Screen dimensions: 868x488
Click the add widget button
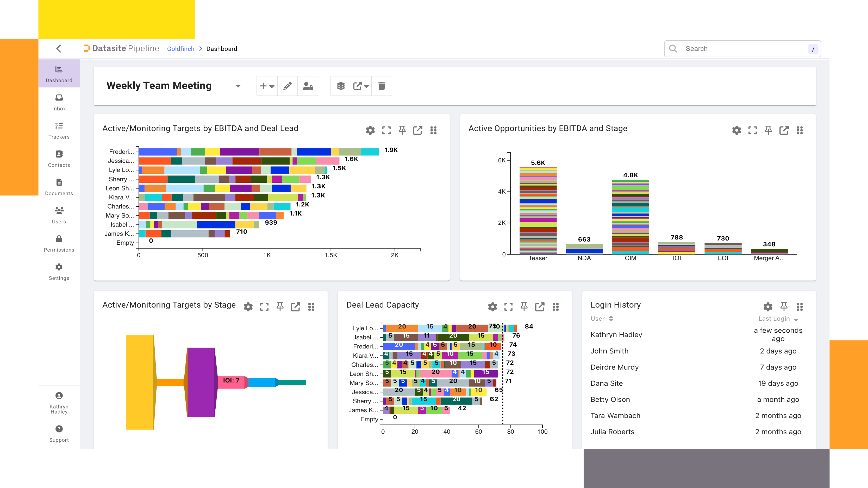click(x=266, y=86)
